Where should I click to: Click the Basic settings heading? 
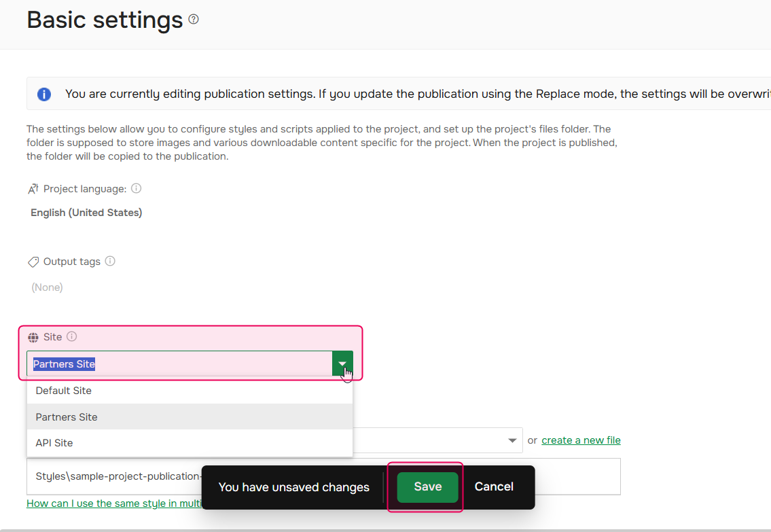click(105, 20)
